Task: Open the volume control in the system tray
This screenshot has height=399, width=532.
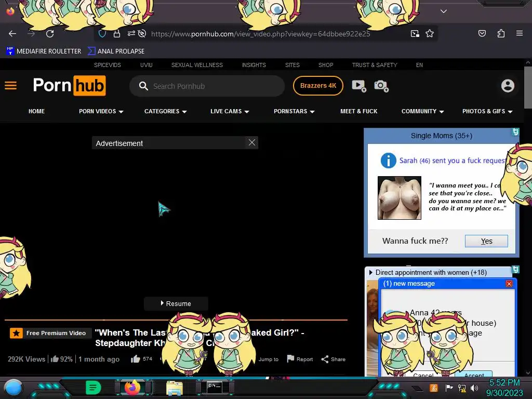Action: click(474, 388)
